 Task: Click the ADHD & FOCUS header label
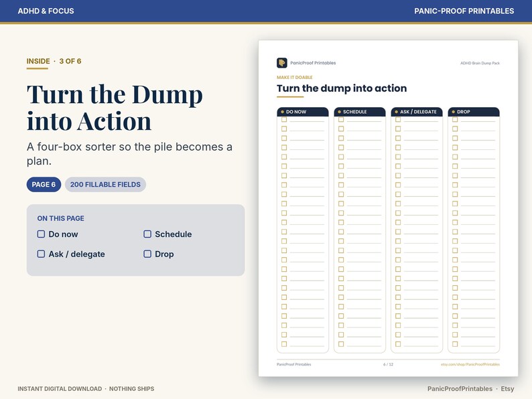(46, 11)
